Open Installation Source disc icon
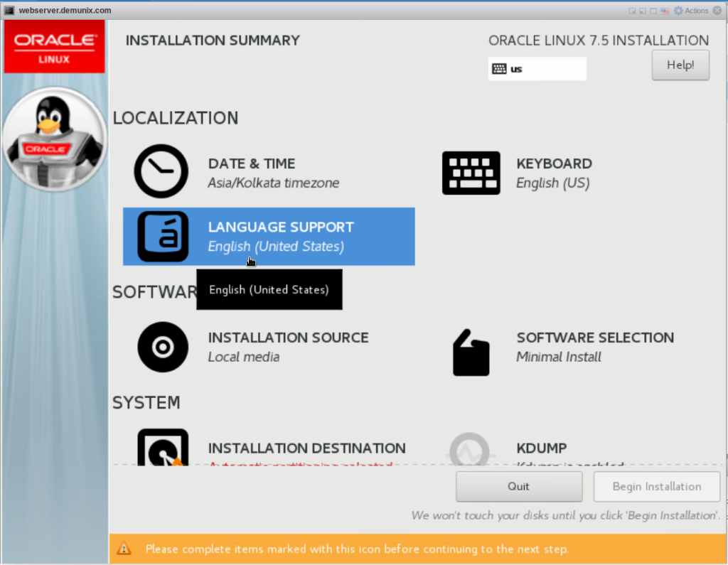 pos(162,347)
